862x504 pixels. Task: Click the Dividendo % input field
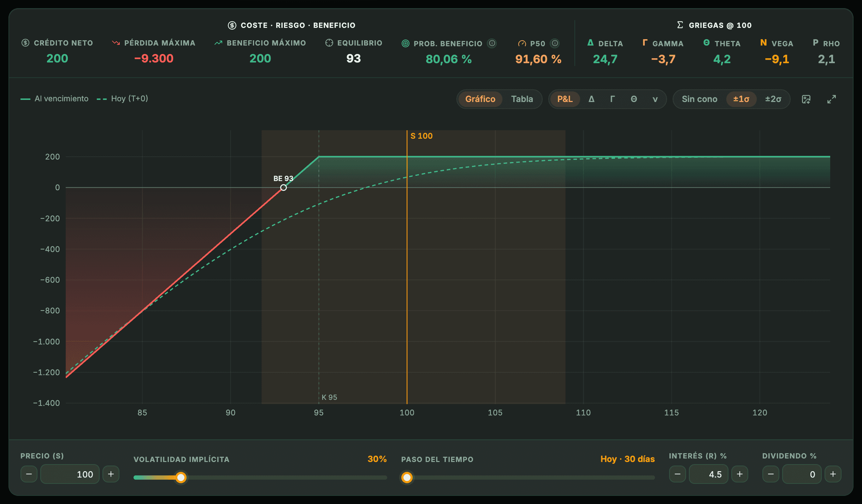[x=802, y=474]
